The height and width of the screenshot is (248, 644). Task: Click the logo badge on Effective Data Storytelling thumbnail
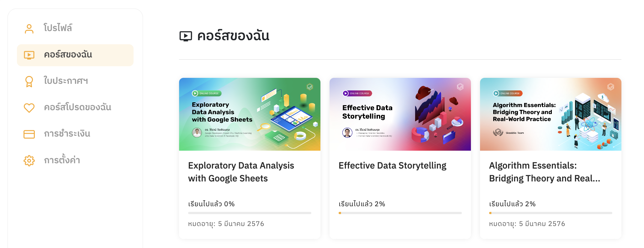tap(460, 87)
